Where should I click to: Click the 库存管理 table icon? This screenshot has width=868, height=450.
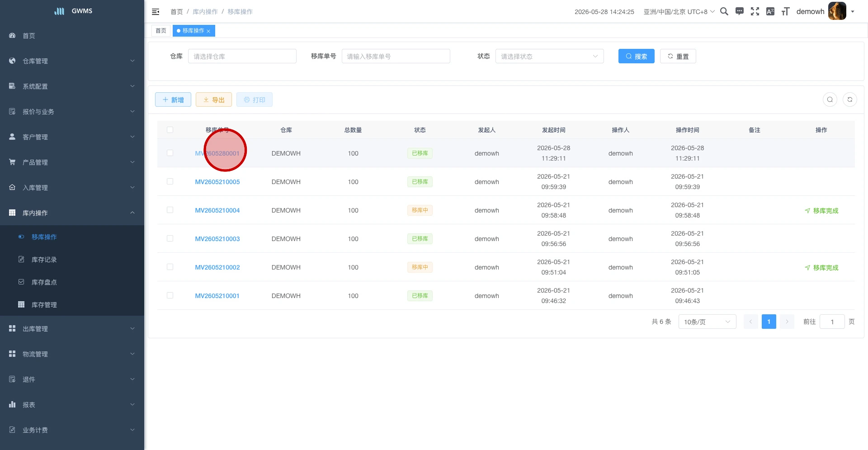(21, 304)
